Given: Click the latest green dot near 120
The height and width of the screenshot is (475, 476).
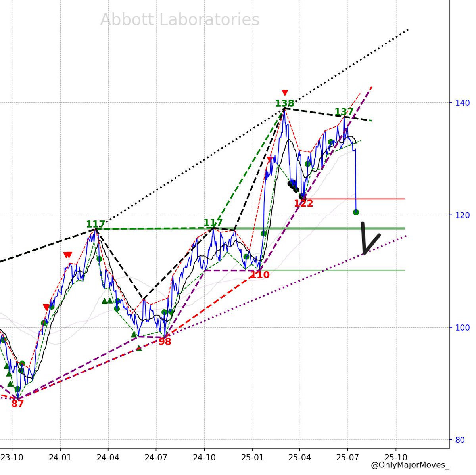Looking at the screenshot, I should click(356, 212).
